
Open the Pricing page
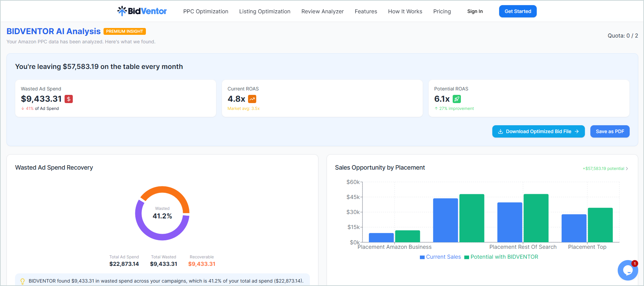tap(442, 11)
